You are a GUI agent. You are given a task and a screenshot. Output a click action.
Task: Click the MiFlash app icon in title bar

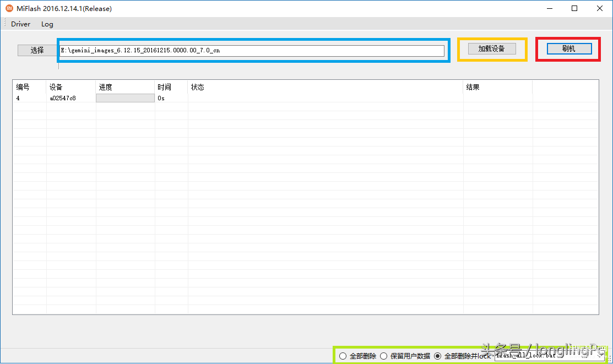[9, 8]
